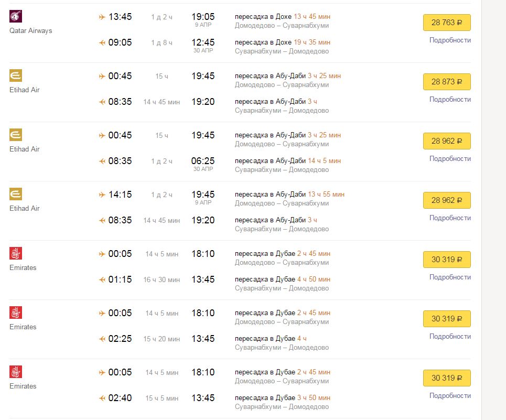Select the 30 319 ₽ fare with 01:15 return

(x=447, y=260)
